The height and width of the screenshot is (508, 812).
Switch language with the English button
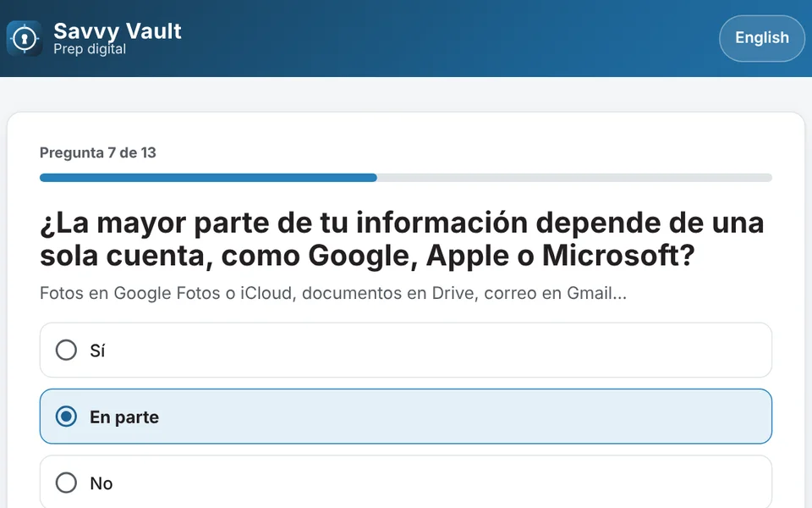point(762,38)
